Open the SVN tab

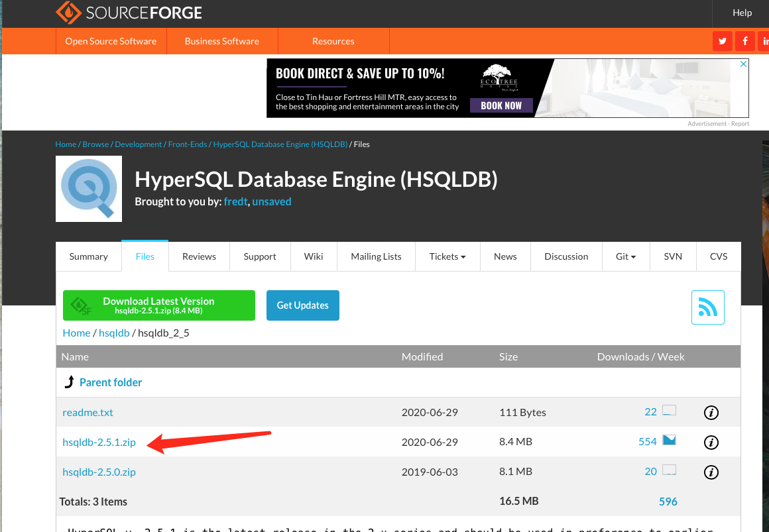[673, 256]
